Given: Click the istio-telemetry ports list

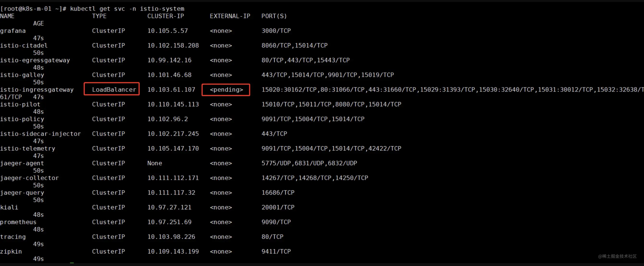Looking at the screenshot, I should pyautogui.click(x=331, y=149).
